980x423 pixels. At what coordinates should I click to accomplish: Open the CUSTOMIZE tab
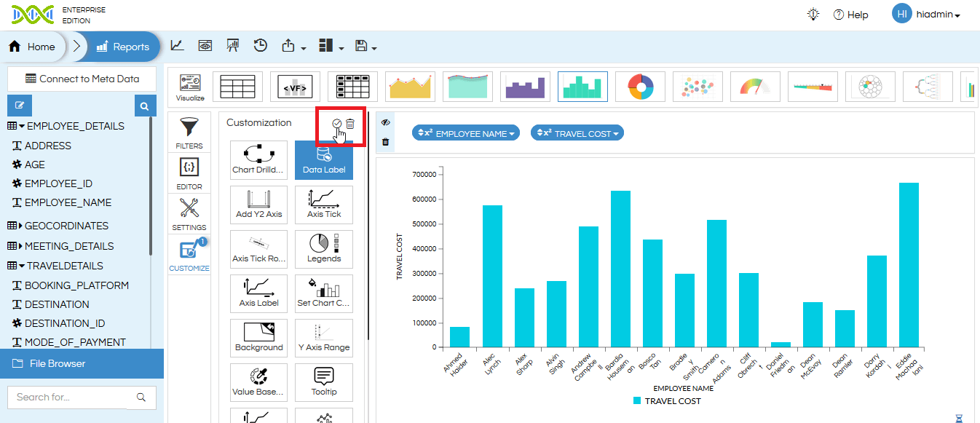tap(189, 255)
